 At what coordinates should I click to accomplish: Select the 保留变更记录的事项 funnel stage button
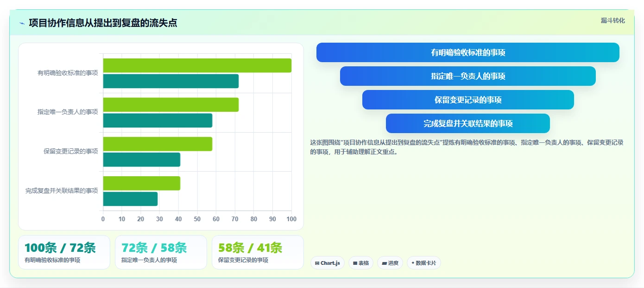click(468, 100)
